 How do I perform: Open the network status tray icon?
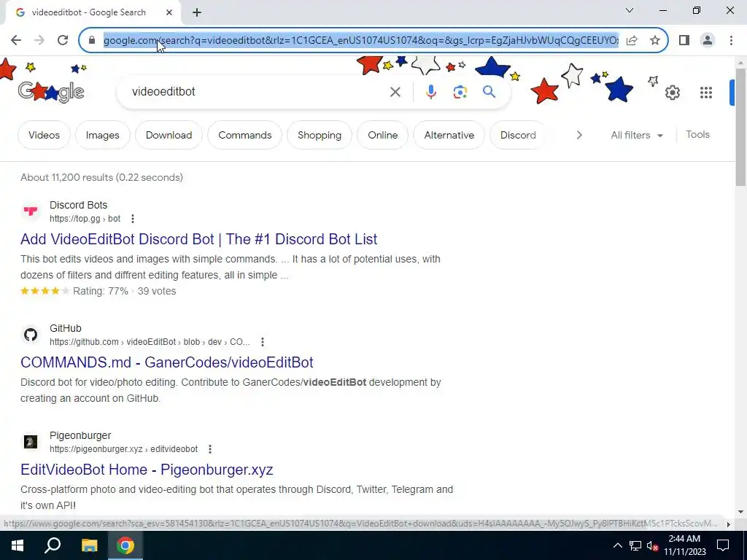coord(635,545)
